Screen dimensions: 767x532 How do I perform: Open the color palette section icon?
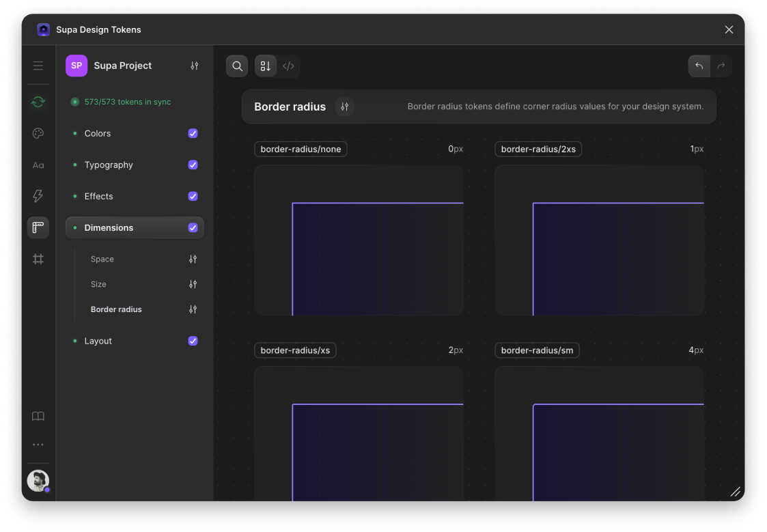[x=38, y=133]
